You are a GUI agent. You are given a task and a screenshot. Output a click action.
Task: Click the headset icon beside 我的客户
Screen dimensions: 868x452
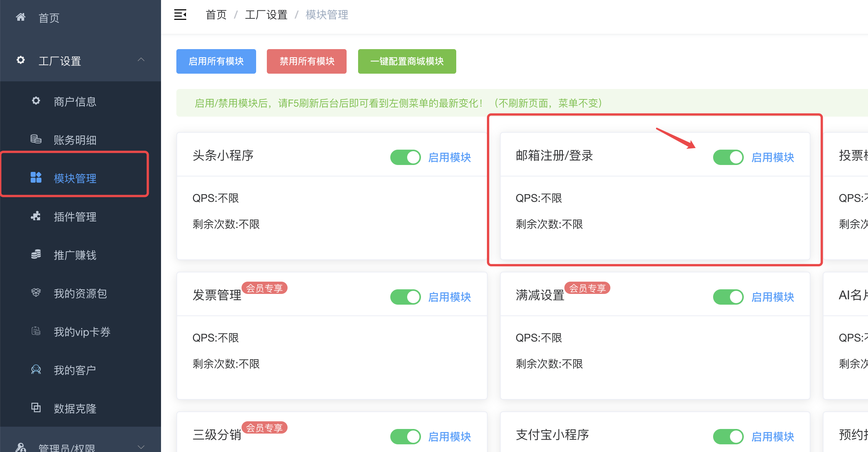[36, 370]
